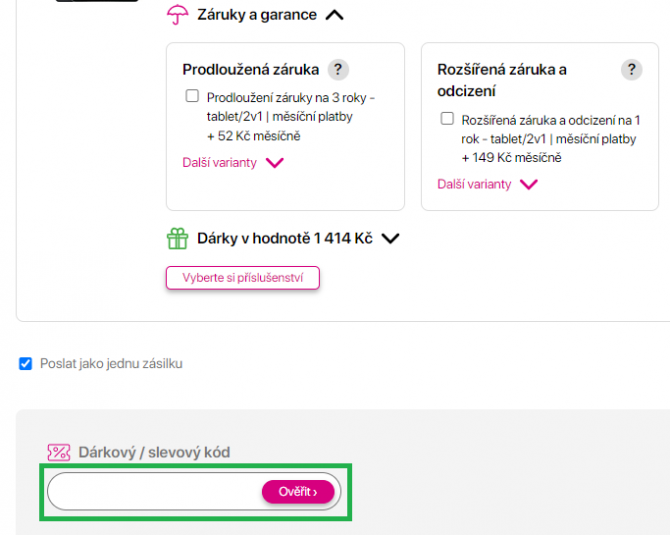Click the umbrella warranty icon
670x535 pixels.
coord(177,15)
